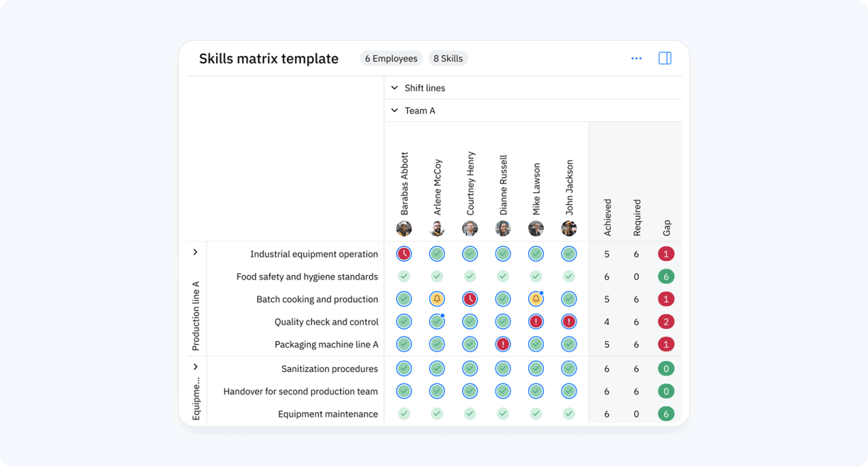Image resolution: width=868 pixels, height=467 pixels.
Task: Toggle Barabas Abbott's handover skill status
Action: pos(404,391)
